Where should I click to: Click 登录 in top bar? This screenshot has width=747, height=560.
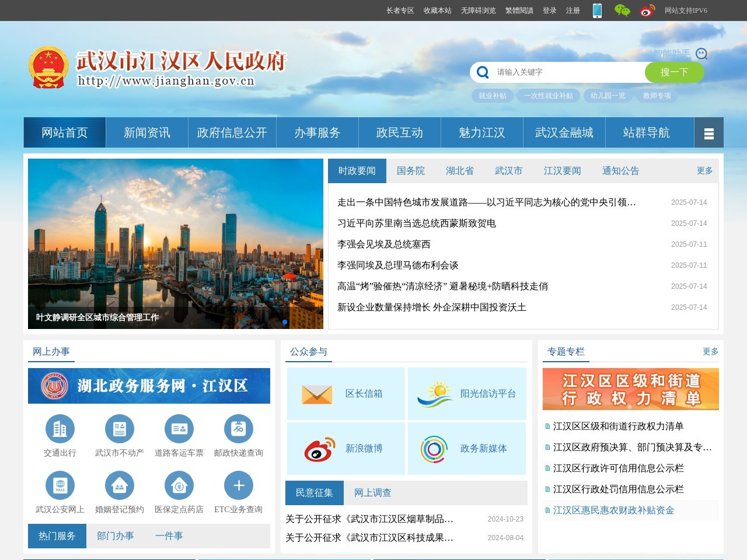click(x=550, y=10)
